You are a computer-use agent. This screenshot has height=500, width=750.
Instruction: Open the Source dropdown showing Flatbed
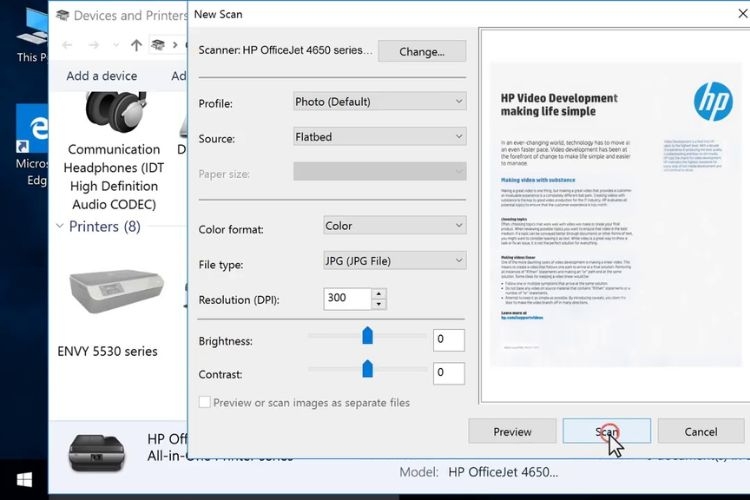pyautogui.click(x=380, y=137)
